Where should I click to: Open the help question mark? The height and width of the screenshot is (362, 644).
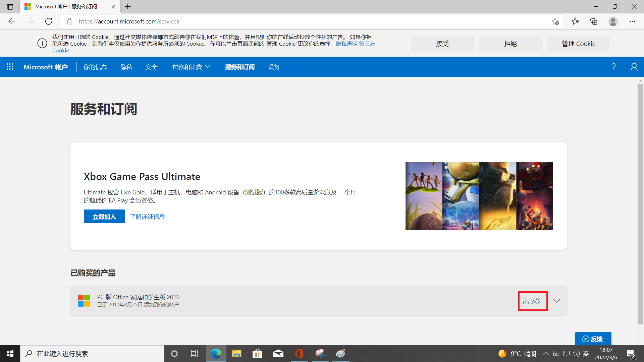(613, 67)
